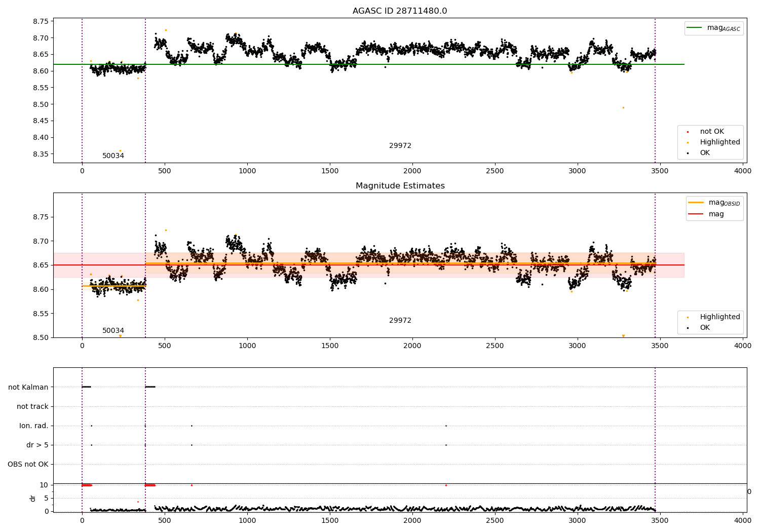Click the orange outlier point near 8.49 in top plot
The width and height of the screenshot is (760, 532).
coord(623,107)
